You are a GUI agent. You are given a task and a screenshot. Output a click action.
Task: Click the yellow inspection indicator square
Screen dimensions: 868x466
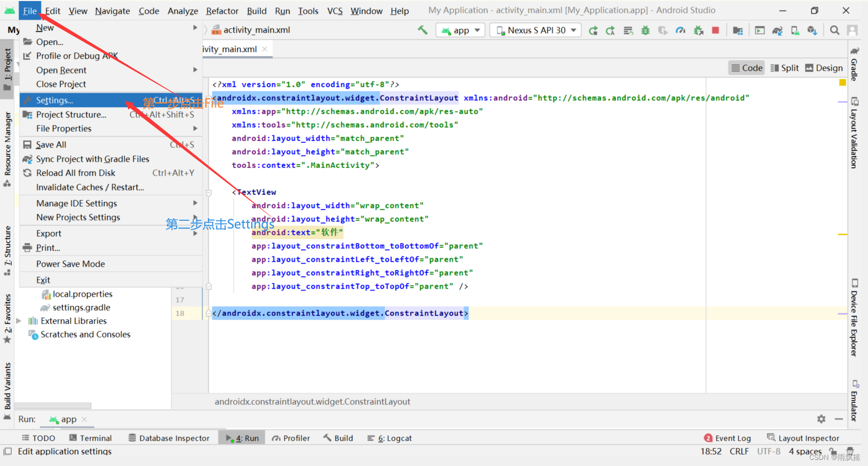[x=842, y=83]
